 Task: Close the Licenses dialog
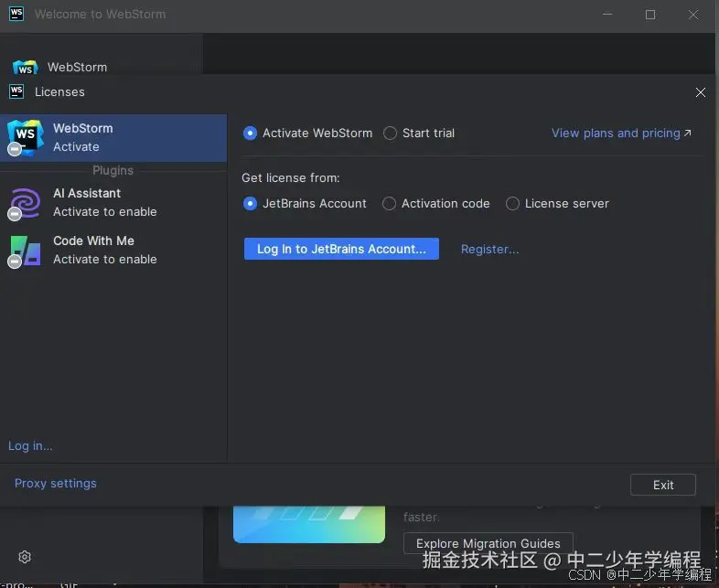(700, 92)
